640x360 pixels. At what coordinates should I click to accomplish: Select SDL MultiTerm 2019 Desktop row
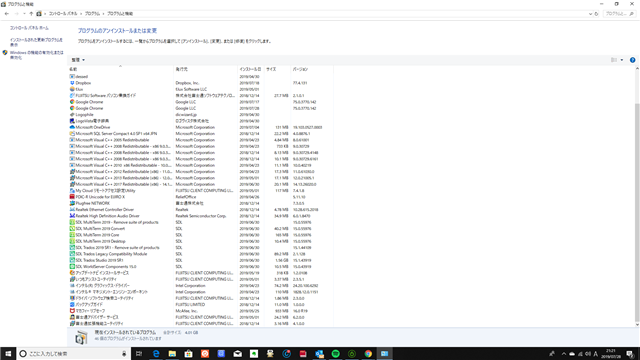(x=201, y=241)
